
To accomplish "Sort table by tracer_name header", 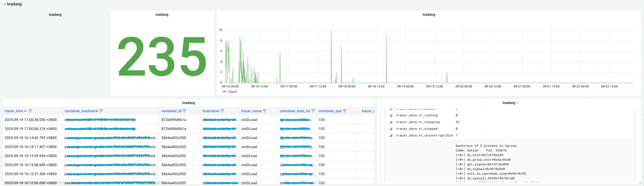I will coord(251,111).
